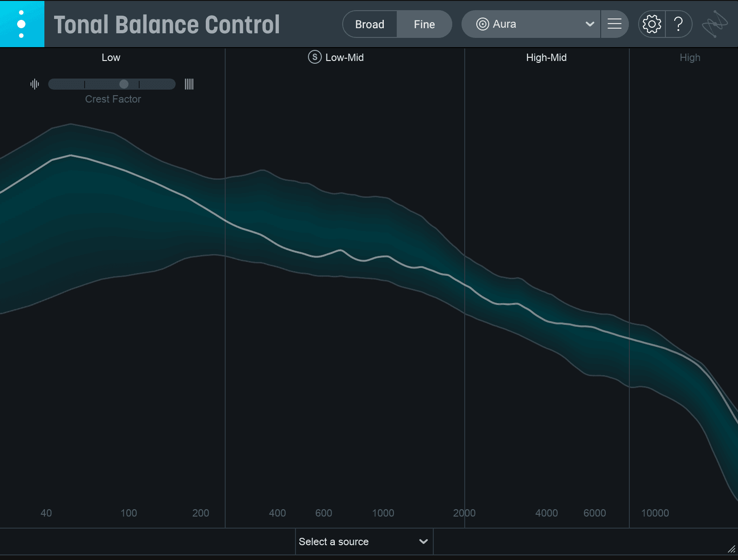
Task: Toggle the Low-Mid solo S button
Action: (x=315, y=57)
